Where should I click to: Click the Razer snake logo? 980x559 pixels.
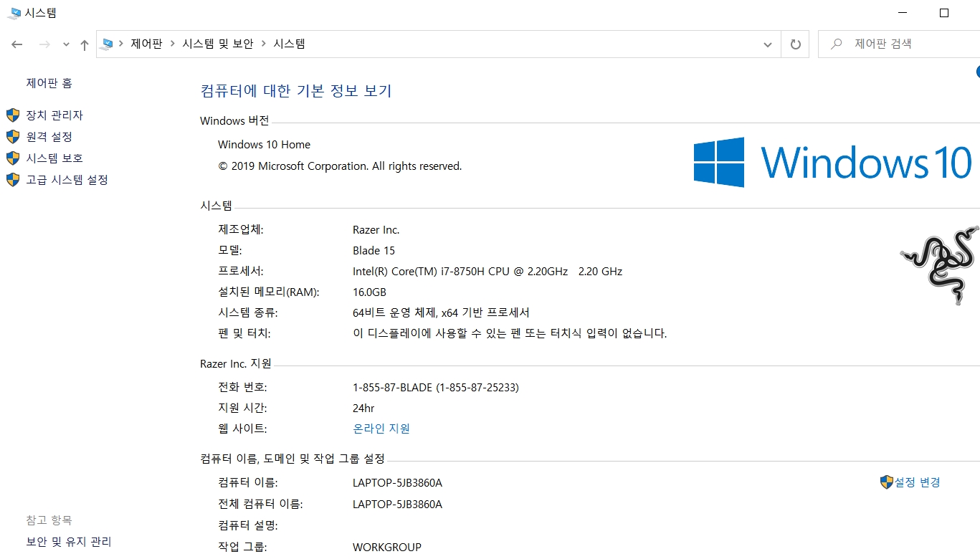click(939, 265)
